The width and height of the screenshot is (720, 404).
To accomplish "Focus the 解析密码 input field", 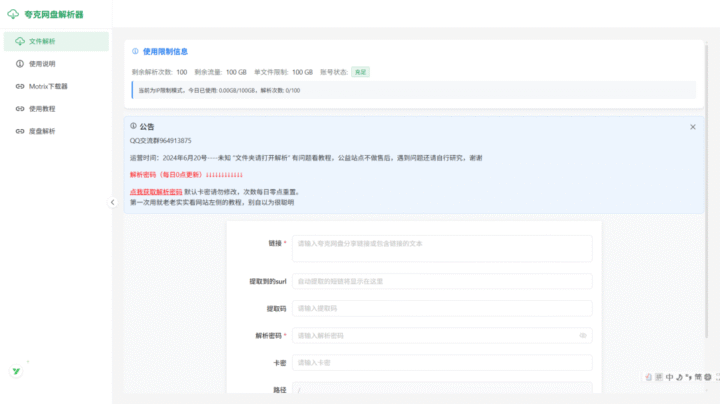I will pyautogui.click(x=442, y=336).
